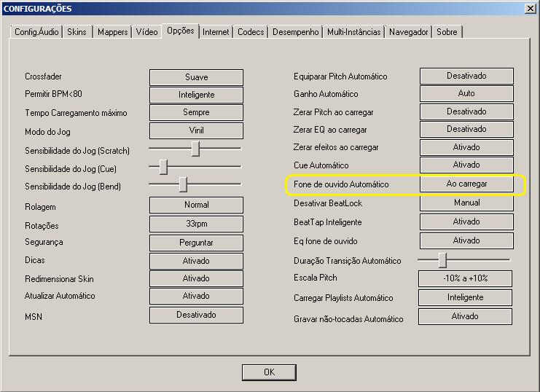Screen dimensions: 540x392
Task: Toggle Cue Automático Ativado setting
Action: coord(466,165)
